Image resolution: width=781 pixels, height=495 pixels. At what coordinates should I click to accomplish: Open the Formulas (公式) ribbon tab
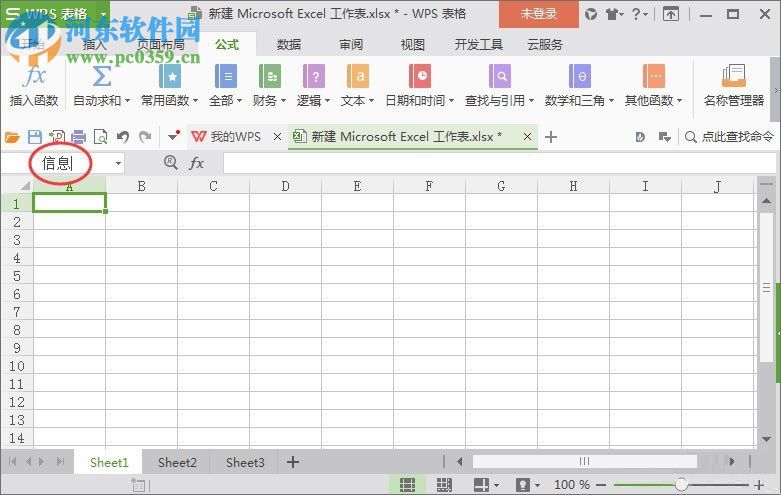point(227,45)
